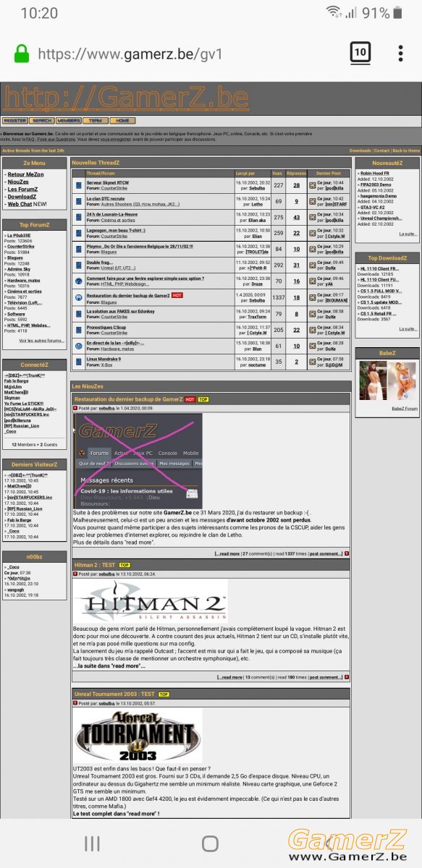Open the browser tab switcher showing 10
422x868 pixels.
[360, 53]
